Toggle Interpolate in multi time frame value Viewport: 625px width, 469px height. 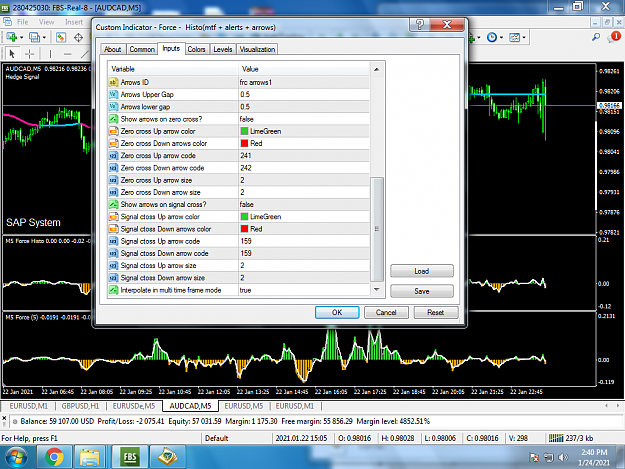tap(303, 290)
